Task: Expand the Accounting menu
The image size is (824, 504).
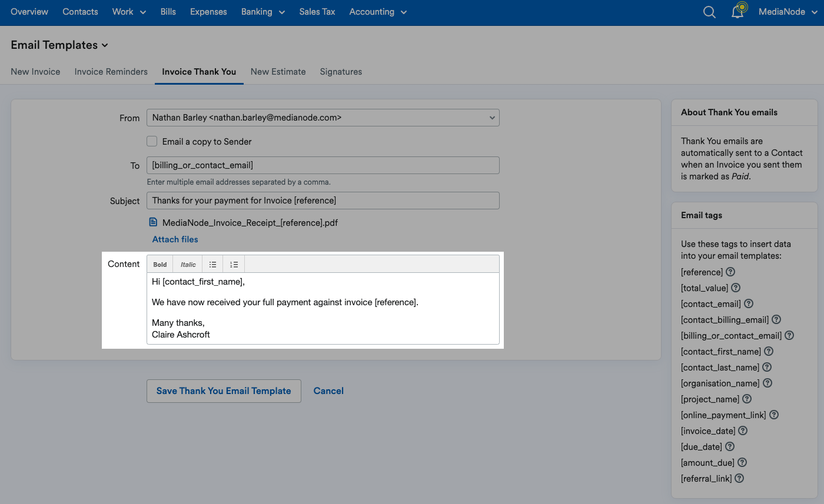Action: tap(378, 12)
